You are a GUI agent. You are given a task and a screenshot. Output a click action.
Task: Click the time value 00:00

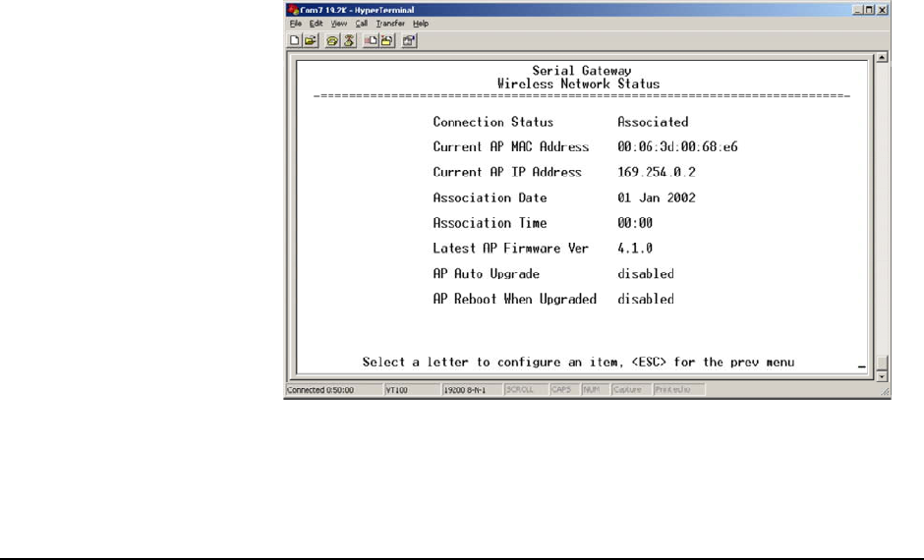coord(635,223)
